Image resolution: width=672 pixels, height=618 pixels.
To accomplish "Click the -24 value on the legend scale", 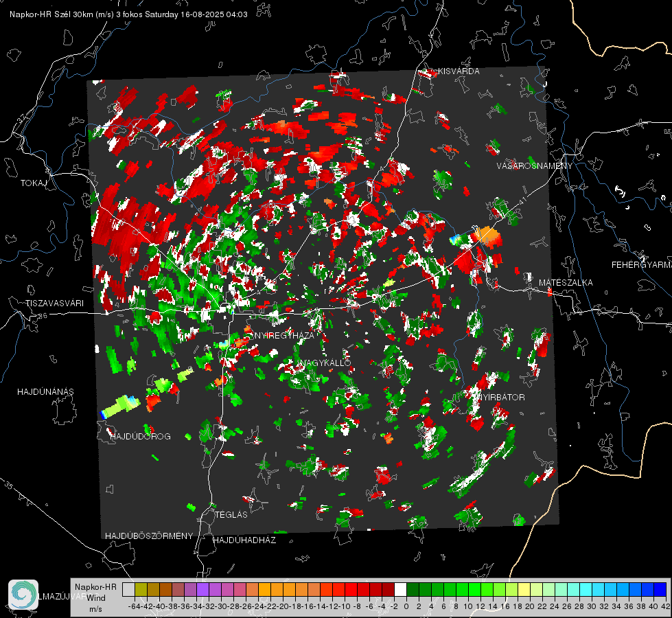I will coord(258,606).
